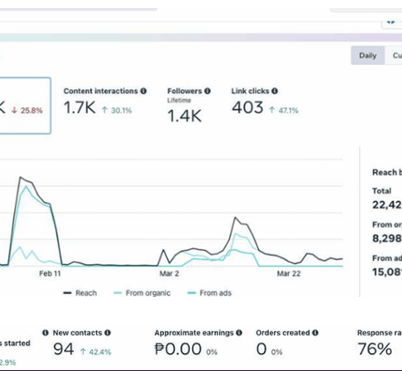Click info icon beside Orders created
Image resolution: width=402 pixels, height=371 pixels.
pos(315,333)
